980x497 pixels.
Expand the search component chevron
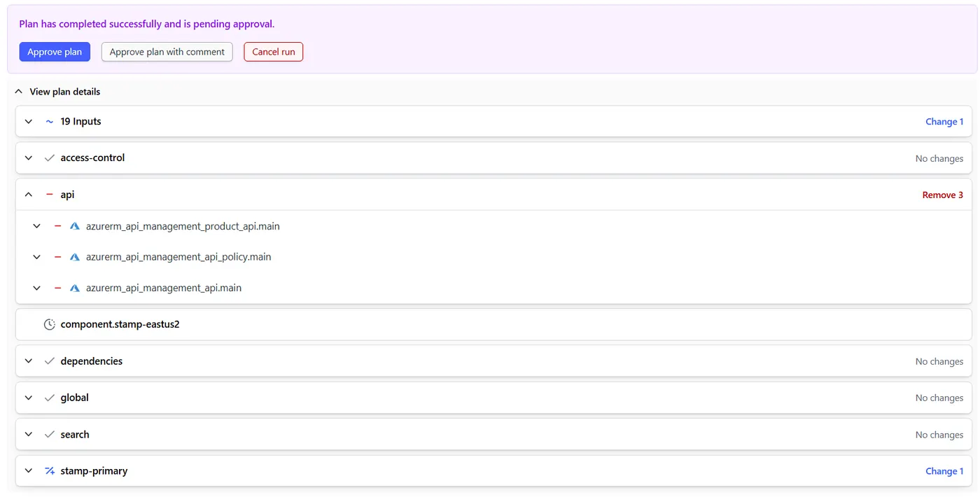click(29, 435)
